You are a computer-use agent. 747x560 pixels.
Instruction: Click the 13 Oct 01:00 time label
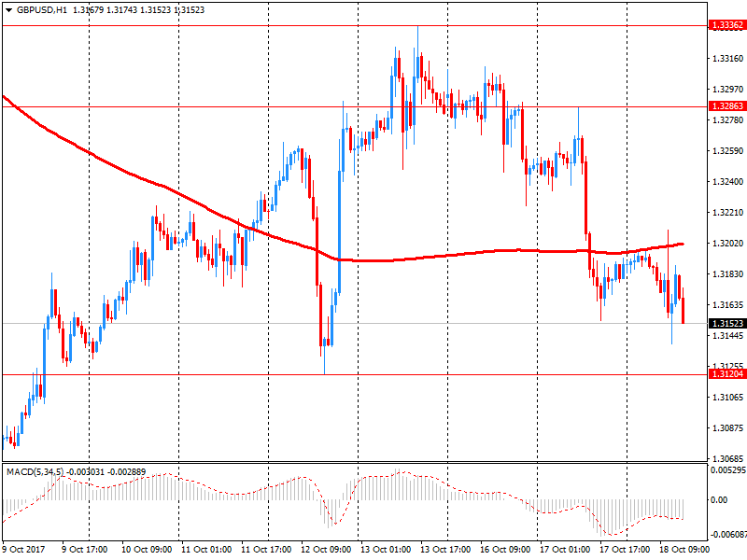tap(386, 550)
